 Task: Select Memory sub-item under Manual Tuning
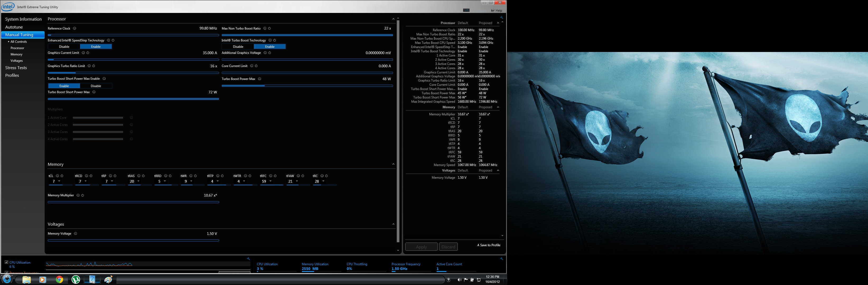[x=16, y=55]
